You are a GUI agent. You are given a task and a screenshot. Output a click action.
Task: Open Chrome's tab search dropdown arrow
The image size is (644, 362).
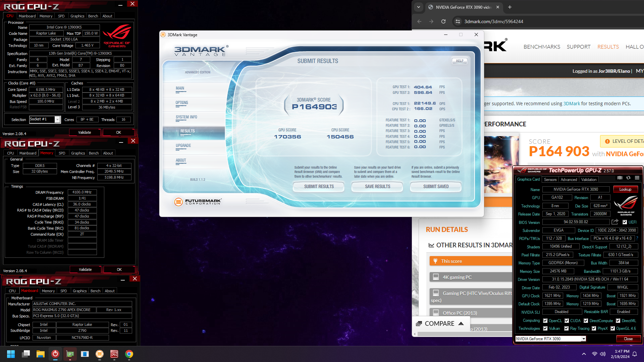[x=419, y=7]
